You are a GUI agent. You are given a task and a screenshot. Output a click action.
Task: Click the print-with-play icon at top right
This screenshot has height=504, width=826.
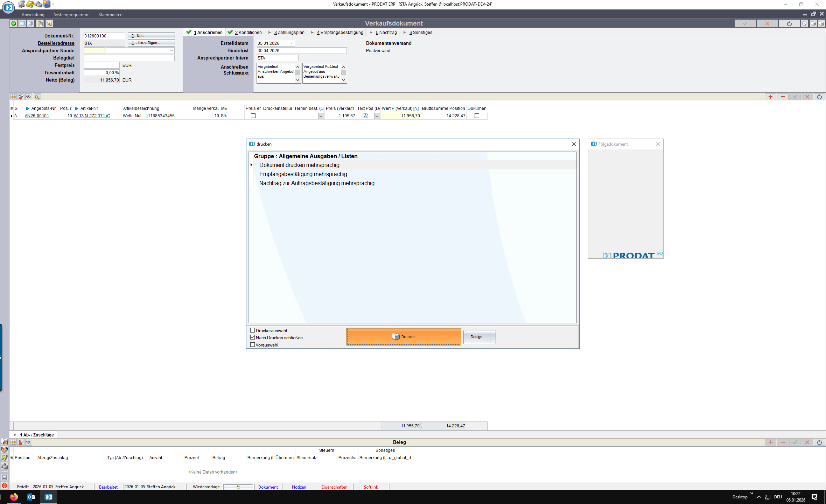[x=821, y=23]
